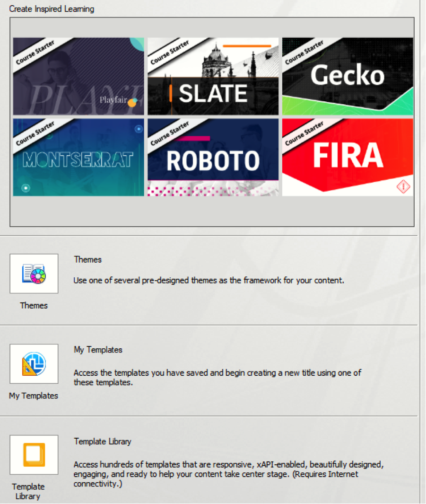This screenshot has height=504, width=426.
Task: Click the My Templates label under icon
Action: pyautogui.click(x=34, y=396)
